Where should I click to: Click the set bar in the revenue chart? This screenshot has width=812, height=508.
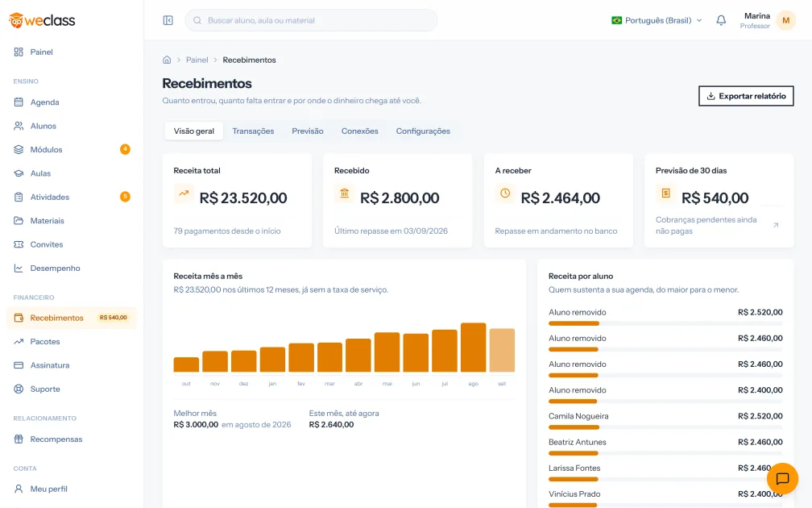pos(502,350)
